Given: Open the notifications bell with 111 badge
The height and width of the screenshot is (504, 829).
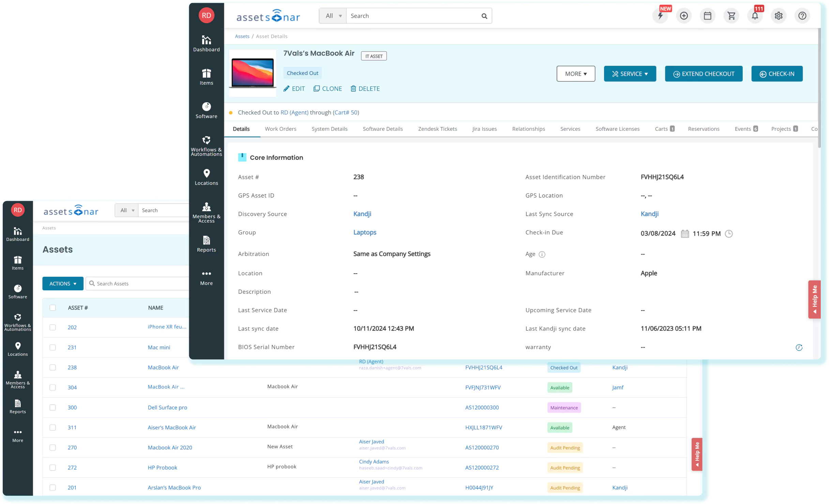Looking at the screenshot, I should point(755,16).
